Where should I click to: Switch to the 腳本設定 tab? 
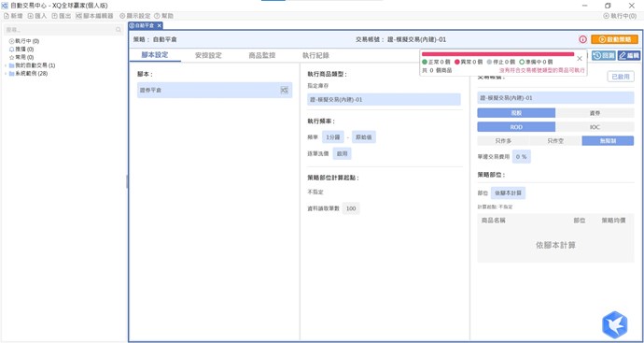155,55
